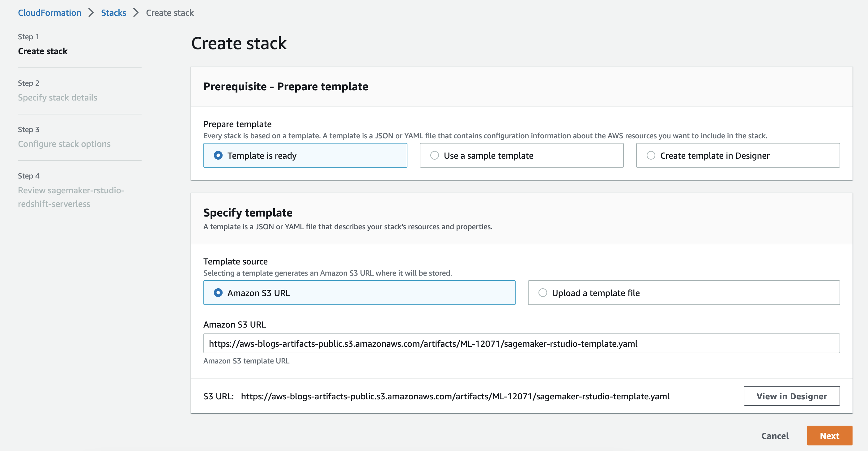868x451 pixels.
Task: Open View in Designer
Action: tap(791, 396)
